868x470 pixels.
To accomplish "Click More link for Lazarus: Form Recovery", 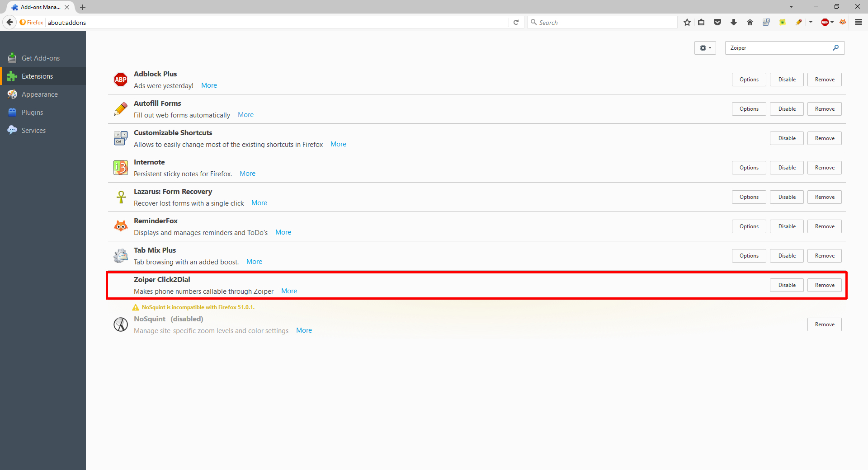I will pos(259,203).
